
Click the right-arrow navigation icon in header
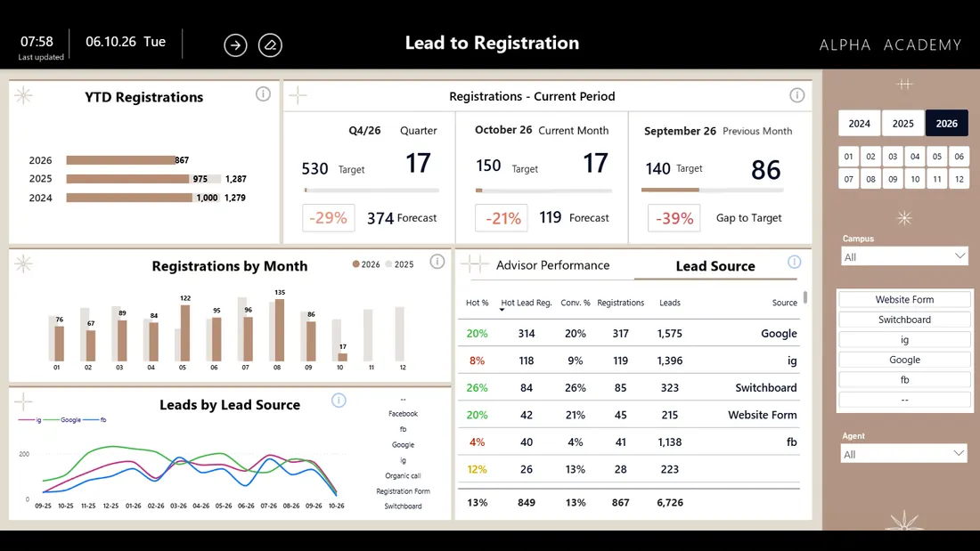tap(235, 45)
